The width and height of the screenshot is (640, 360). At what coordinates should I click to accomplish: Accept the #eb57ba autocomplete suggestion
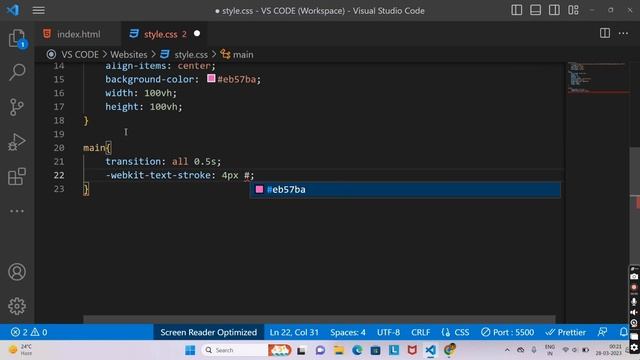[405, 189]
